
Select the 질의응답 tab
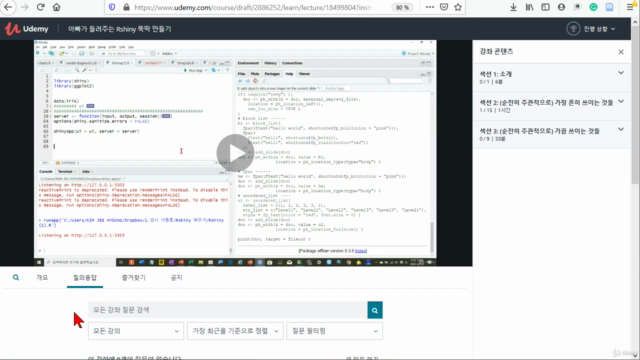click(x=85, y=278)
